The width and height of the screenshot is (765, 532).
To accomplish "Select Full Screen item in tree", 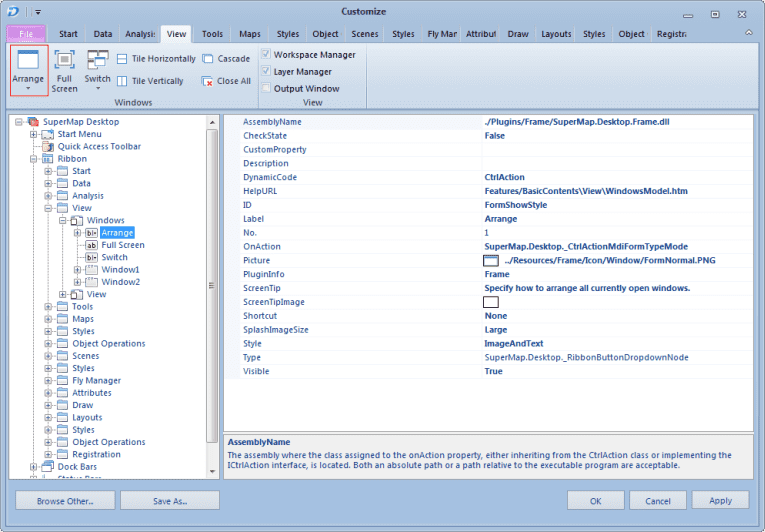I will click(123, 245).
